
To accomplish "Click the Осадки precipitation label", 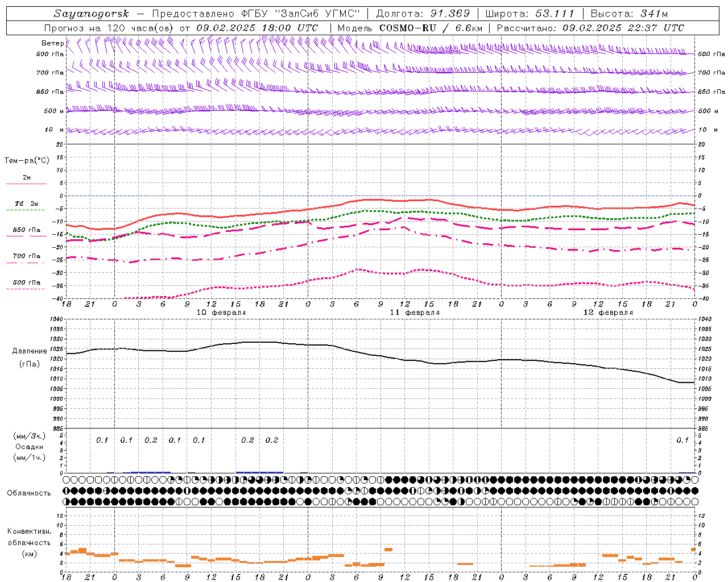I will click(30, 447).
